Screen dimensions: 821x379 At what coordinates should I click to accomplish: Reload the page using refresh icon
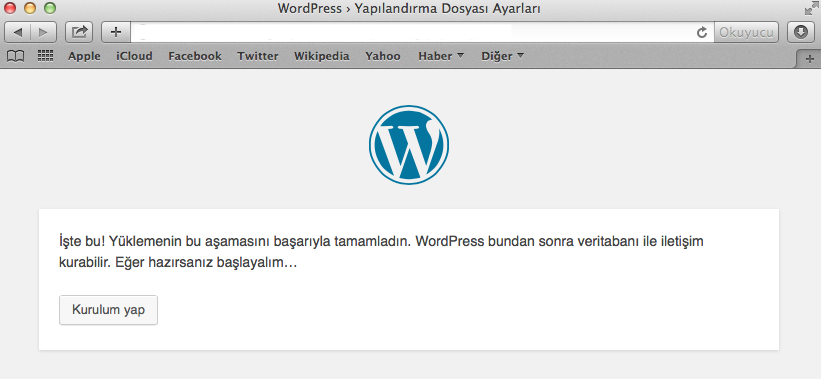pos(702,32)
